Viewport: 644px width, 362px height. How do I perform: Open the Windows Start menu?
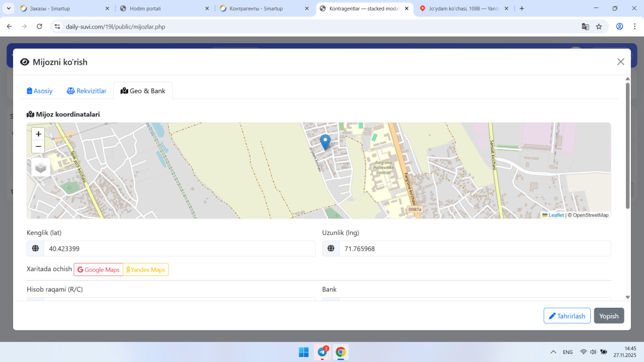[x=304, y=352]
